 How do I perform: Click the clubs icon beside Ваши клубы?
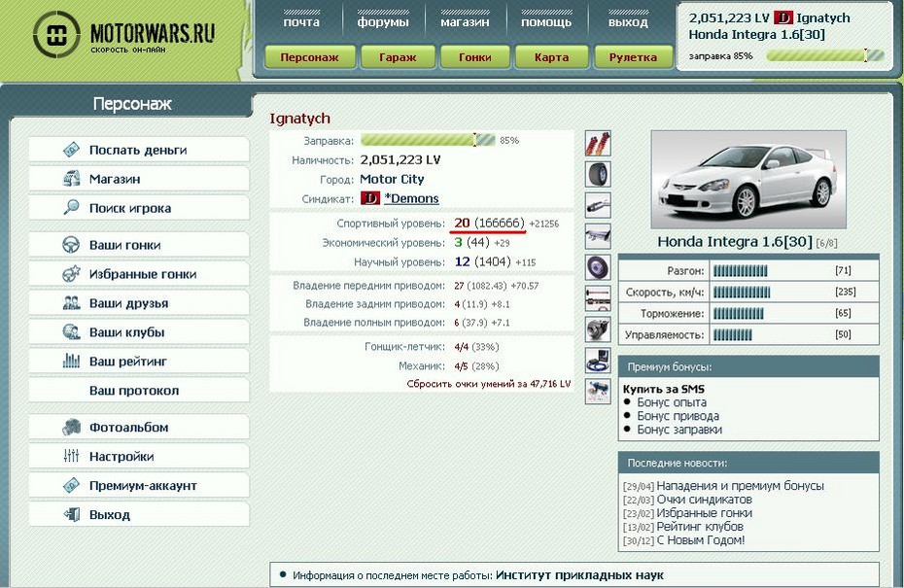pyautogui.click(x=71, y=332)
